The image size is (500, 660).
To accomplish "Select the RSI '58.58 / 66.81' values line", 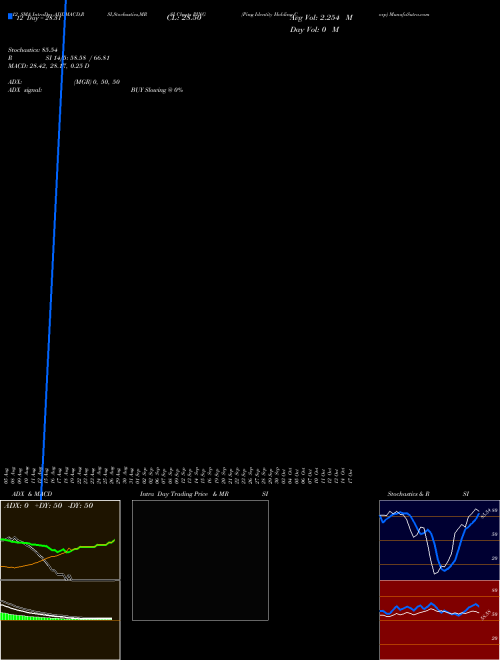I will [x=78, y=58].
